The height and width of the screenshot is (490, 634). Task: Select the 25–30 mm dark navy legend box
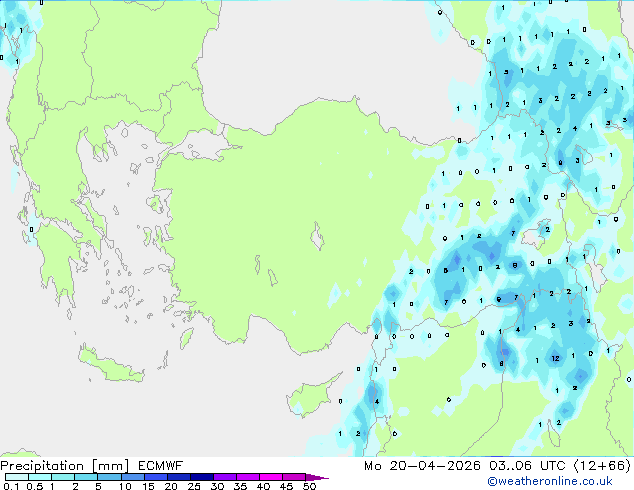pos(201,477)
